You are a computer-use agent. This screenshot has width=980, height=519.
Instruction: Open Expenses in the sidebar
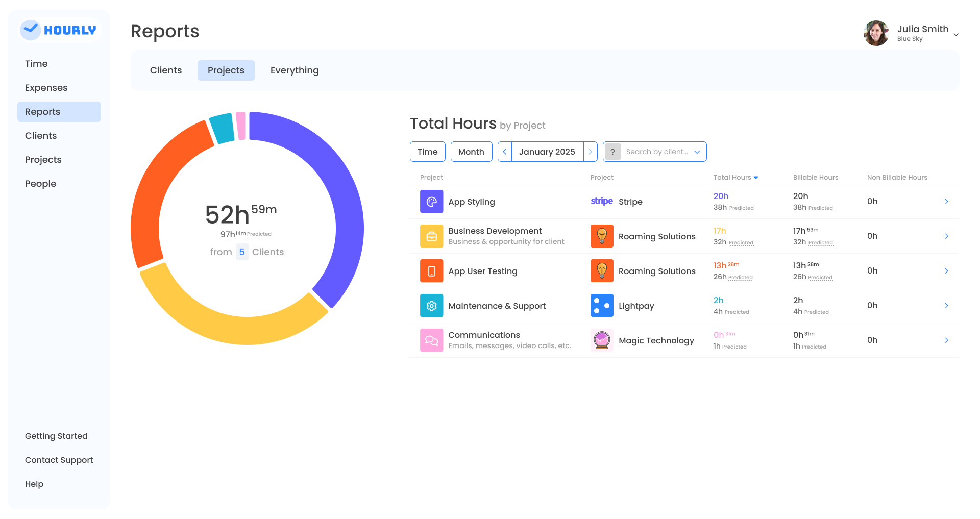46,88
